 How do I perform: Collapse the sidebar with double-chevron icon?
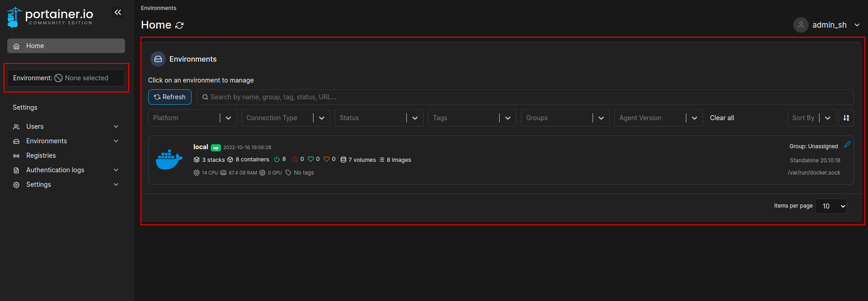(x=118, y=12)
